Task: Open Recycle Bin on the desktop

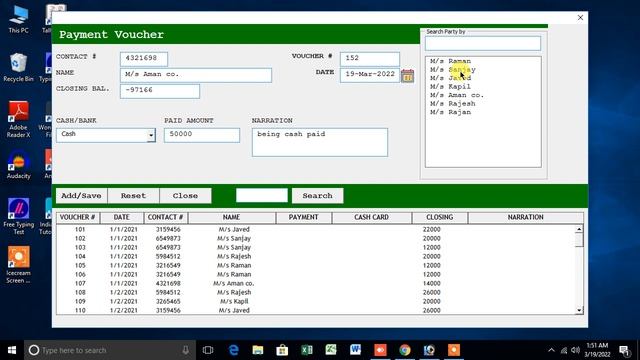Action: 18,67
